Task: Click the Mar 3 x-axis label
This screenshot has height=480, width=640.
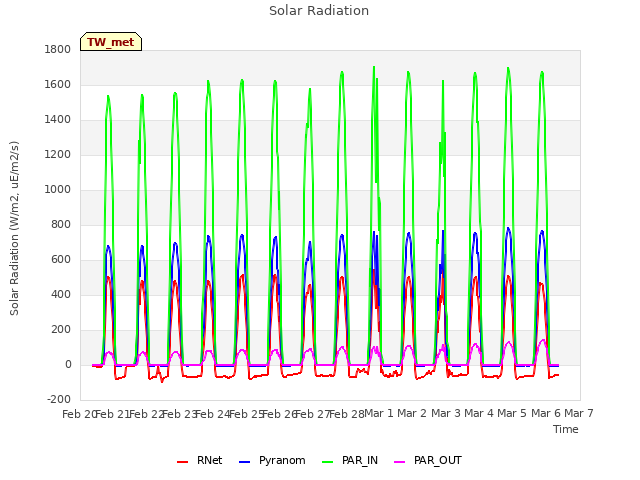Action: [446, 413]
